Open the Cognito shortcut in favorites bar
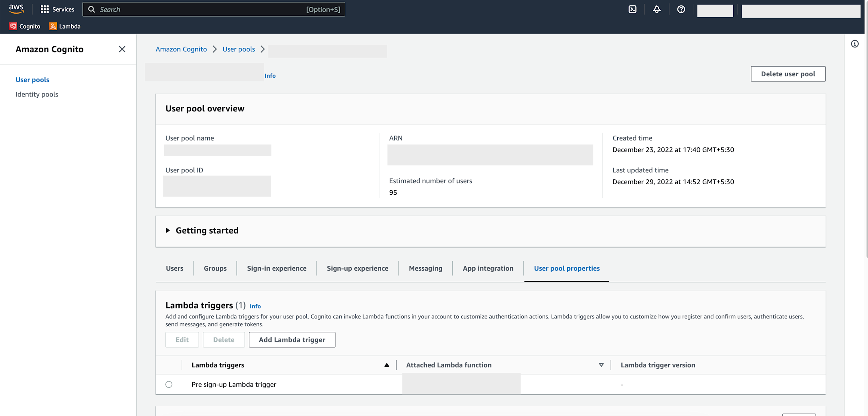This screenshot has height=416, width=868. (25, 26)
